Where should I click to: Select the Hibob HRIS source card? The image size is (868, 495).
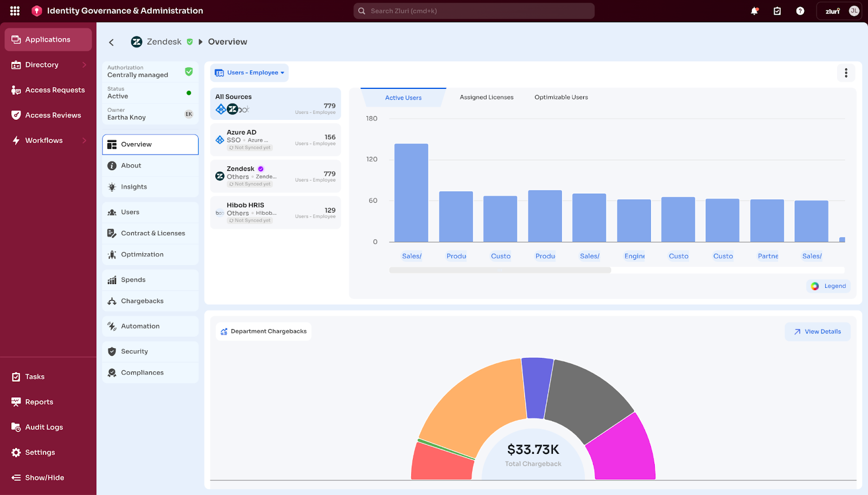[x=276, y=213]
